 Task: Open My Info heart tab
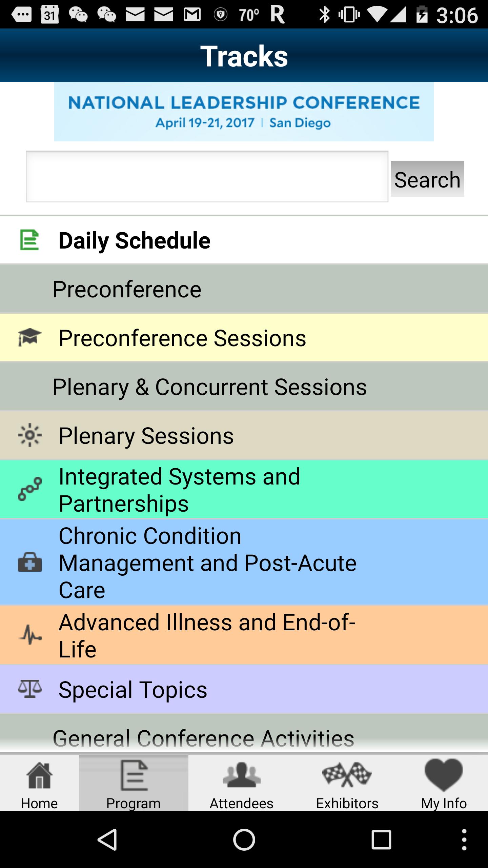(x=444, y=784)
